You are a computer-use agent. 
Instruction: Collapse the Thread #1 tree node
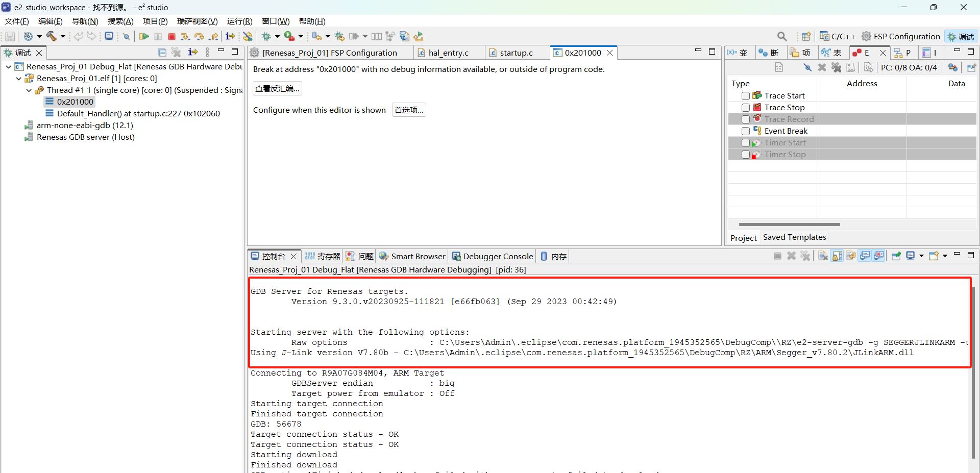(x=29, y=90)
